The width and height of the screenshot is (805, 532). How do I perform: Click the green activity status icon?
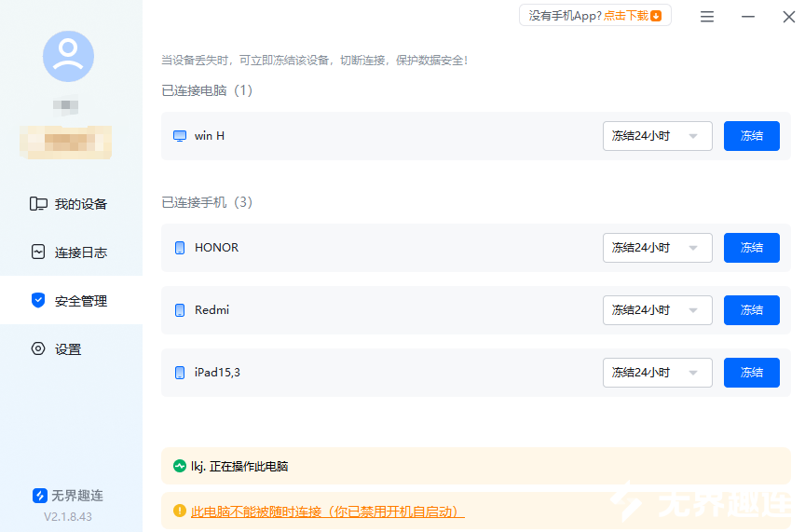tap(180, 466)
